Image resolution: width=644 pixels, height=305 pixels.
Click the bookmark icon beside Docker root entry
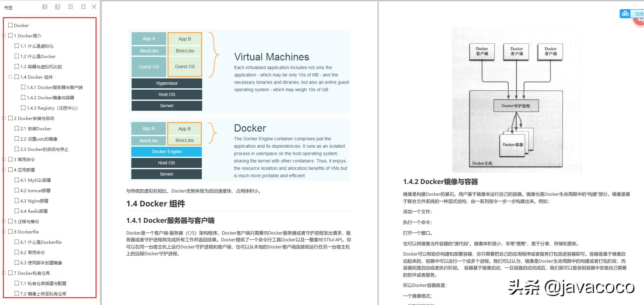point(10,25)
